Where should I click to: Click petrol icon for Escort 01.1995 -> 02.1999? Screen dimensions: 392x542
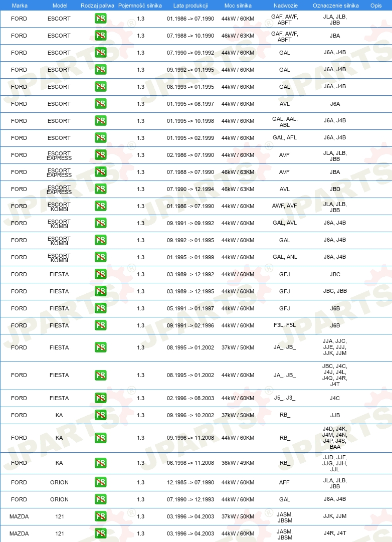pos(101,138)
